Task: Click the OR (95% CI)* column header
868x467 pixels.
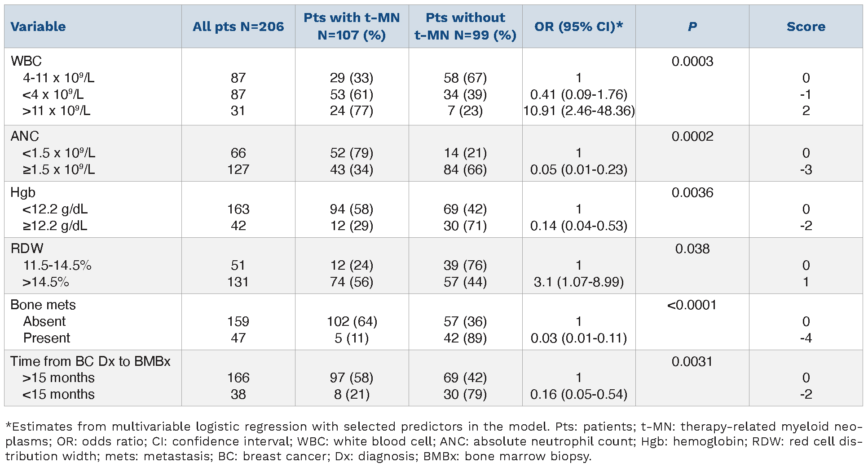Action: pyautogui.click(x=578, y=27)
